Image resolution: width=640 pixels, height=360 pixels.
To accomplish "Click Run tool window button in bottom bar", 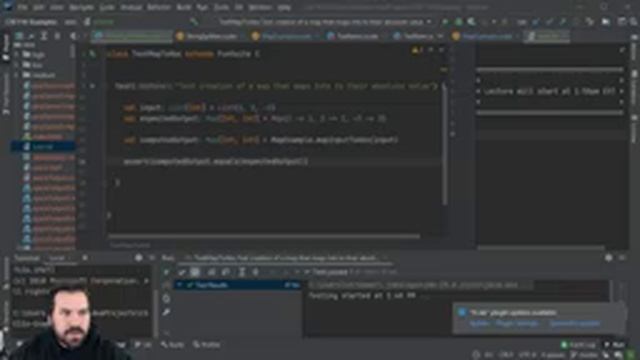I will (616, 345).
